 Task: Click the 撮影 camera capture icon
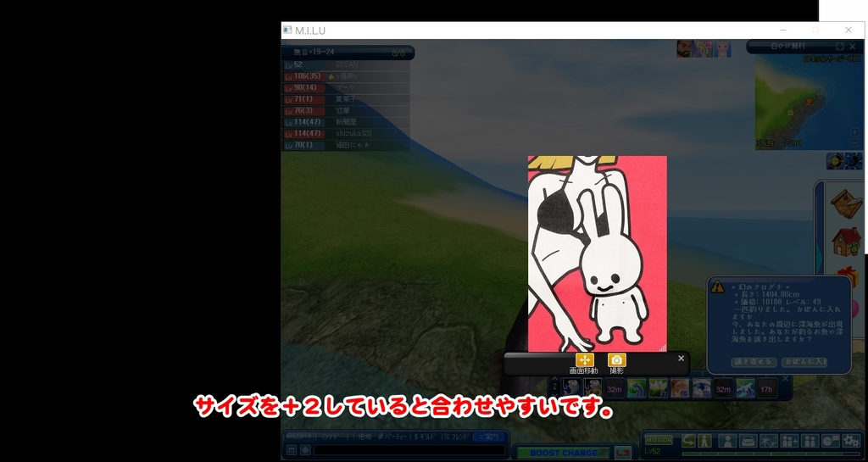(616, 360)
